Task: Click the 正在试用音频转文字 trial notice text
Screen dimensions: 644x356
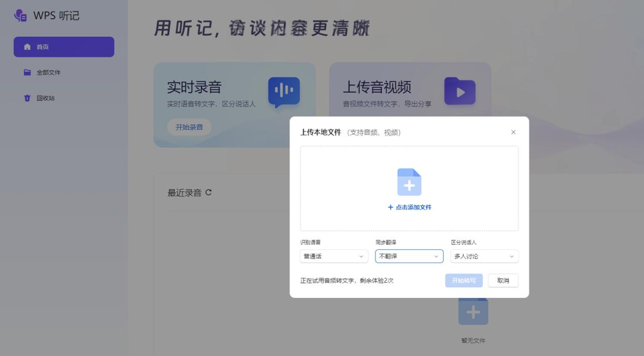Action: [347, 281]
